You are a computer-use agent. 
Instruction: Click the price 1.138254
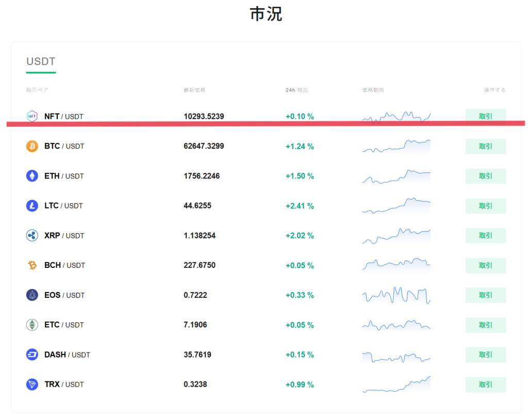click(x=200, y=236)
